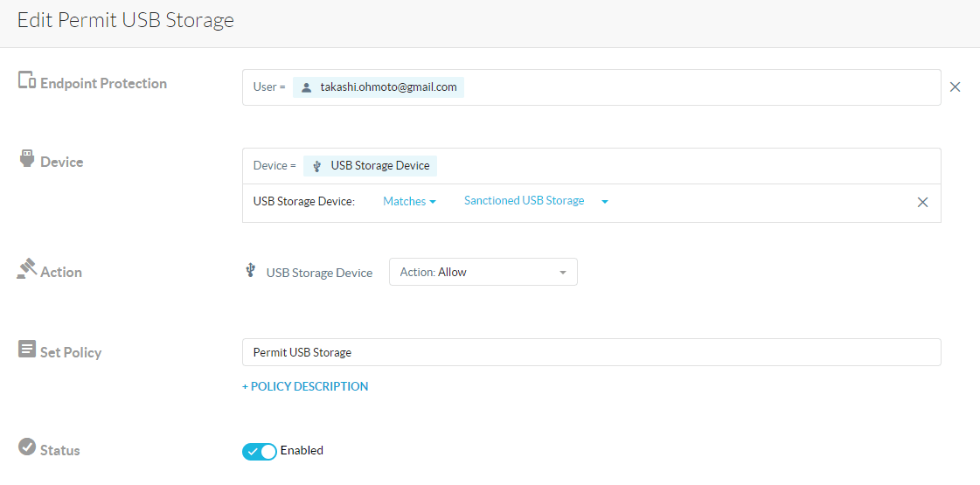Click the Set Policy document icon

27,349
